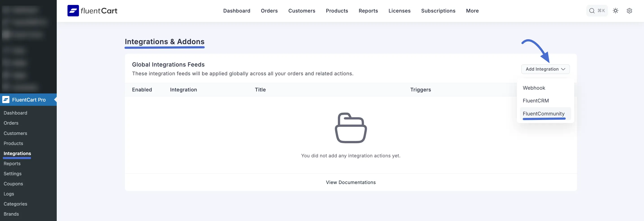The image size is (644, 221).
Task: Expand the More navigation menu
Action: coord(472,11)
